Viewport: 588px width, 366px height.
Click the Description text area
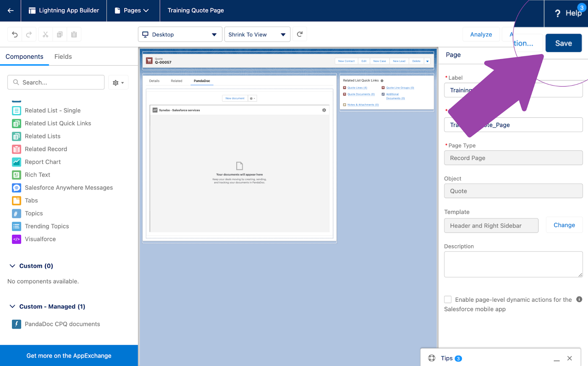point(513,264)
